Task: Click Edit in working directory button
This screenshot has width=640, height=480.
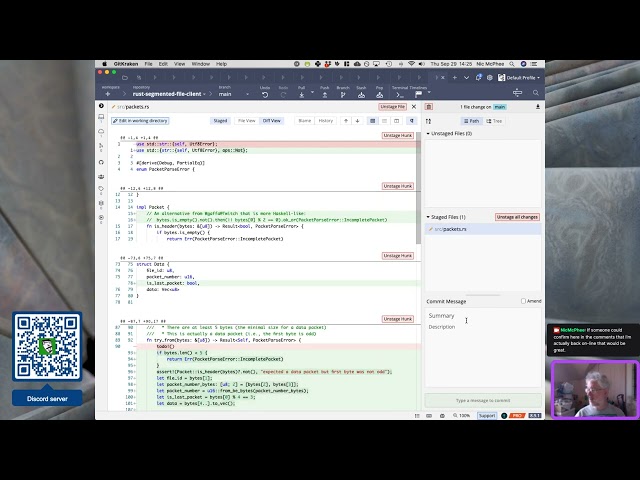Action: pyautogui.click(x=140, y=121)
